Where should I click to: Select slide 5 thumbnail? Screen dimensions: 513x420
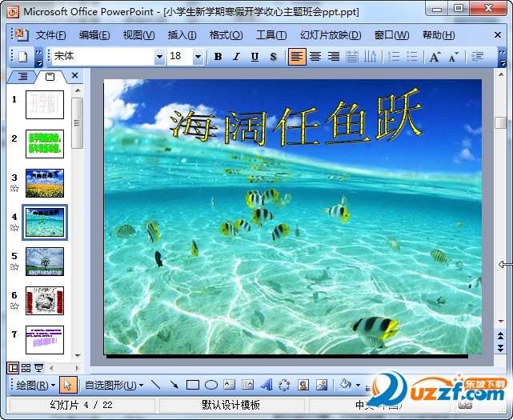coord(45,262)
